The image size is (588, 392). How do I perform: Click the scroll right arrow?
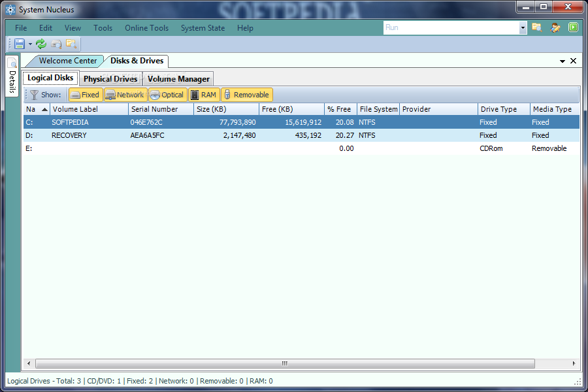(x=574, y=363)
